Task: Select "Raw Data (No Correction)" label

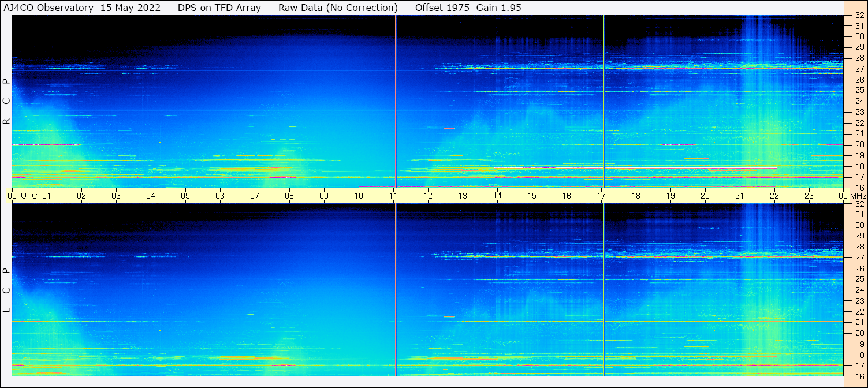Action: click(x=338, y=8)
